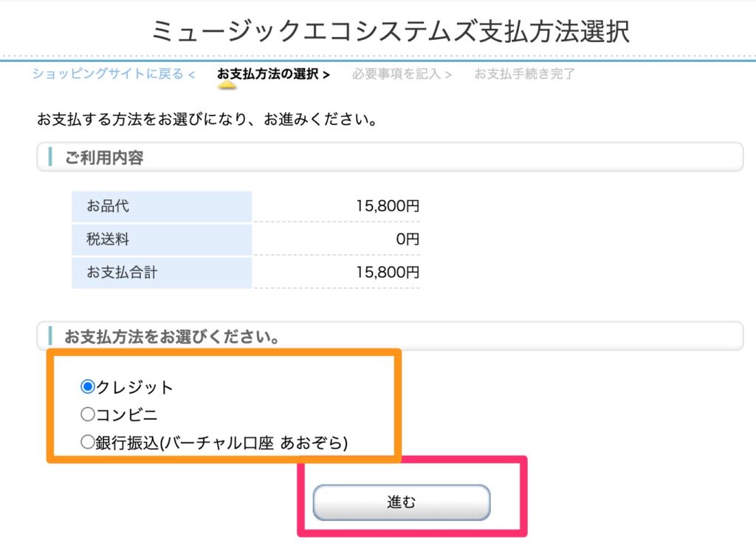The image size is (756, 554).
Task: Click the yellow marker under the current step
Action: [x=227, y=86]
